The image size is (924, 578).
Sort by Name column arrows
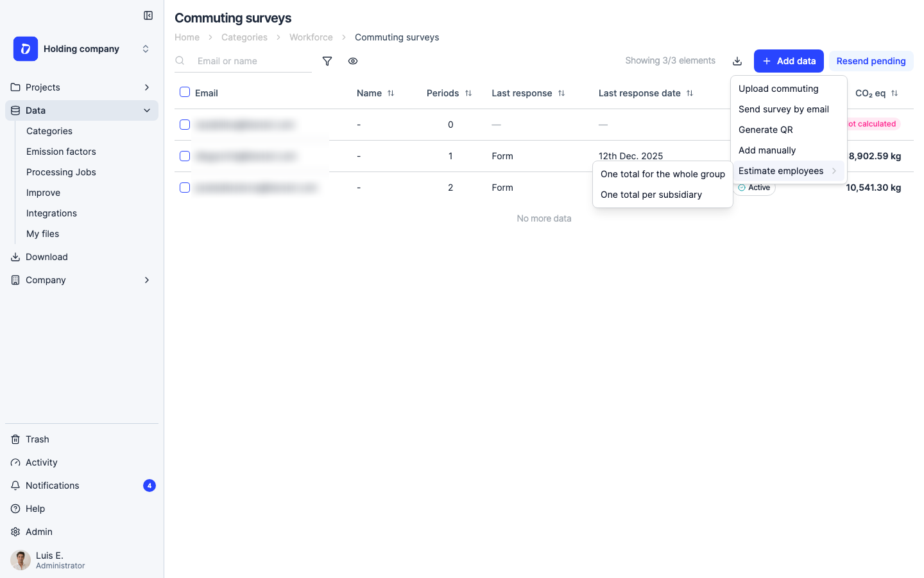point(391,93)
